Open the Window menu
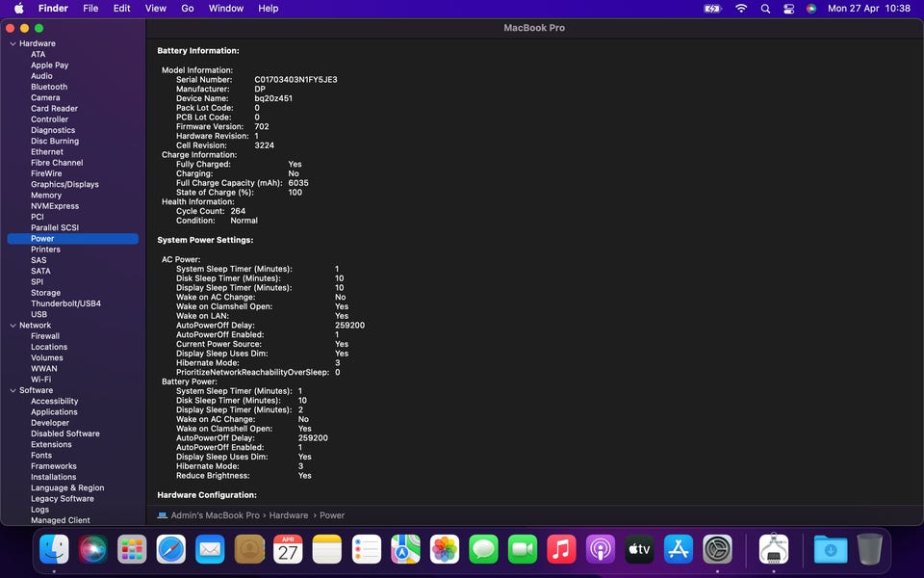 click(225, 9)
